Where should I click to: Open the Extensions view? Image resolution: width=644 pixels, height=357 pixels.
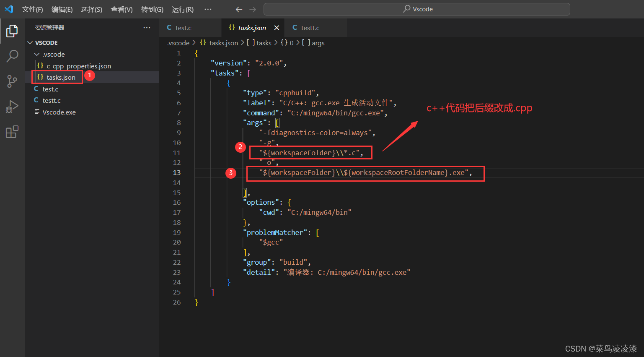[12, 132]
